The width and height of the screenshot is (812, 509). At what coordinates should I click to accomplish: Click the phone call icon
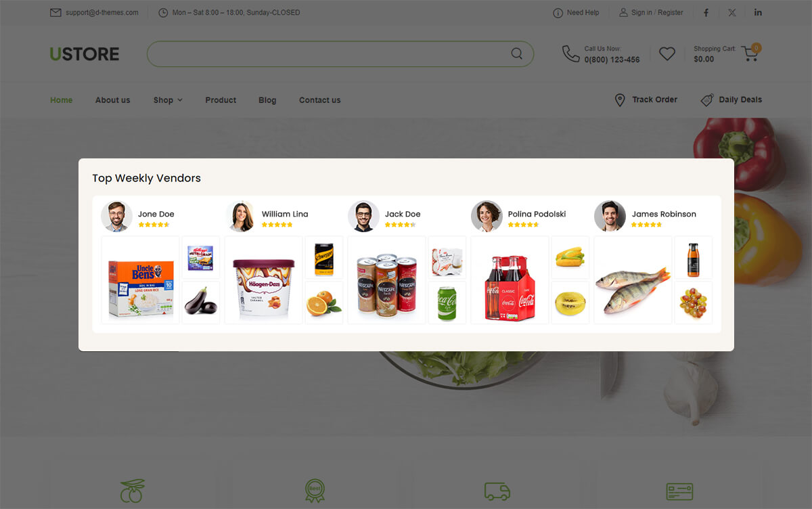(570, 53)
